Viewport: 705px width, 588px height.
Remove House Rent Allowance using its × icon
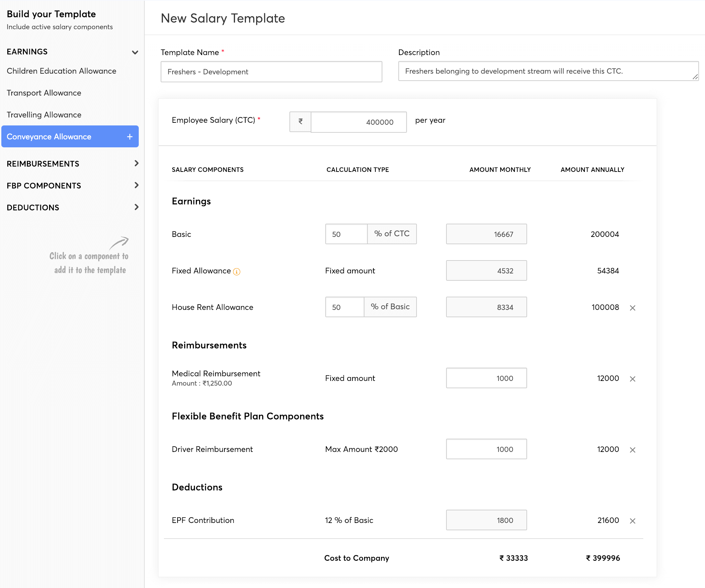(633, 307)
